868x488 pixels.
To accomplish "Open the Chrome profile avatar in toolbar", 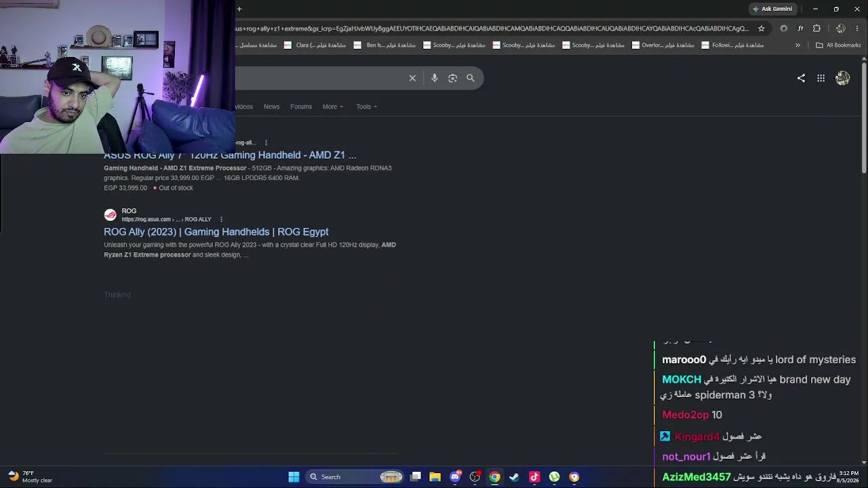I will [x=840, y=28].
